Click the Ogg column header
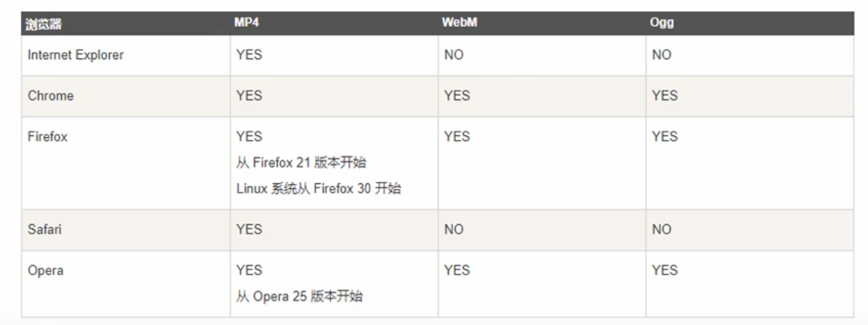The width and height of the screenshot is (868, 325). [662, 23]
